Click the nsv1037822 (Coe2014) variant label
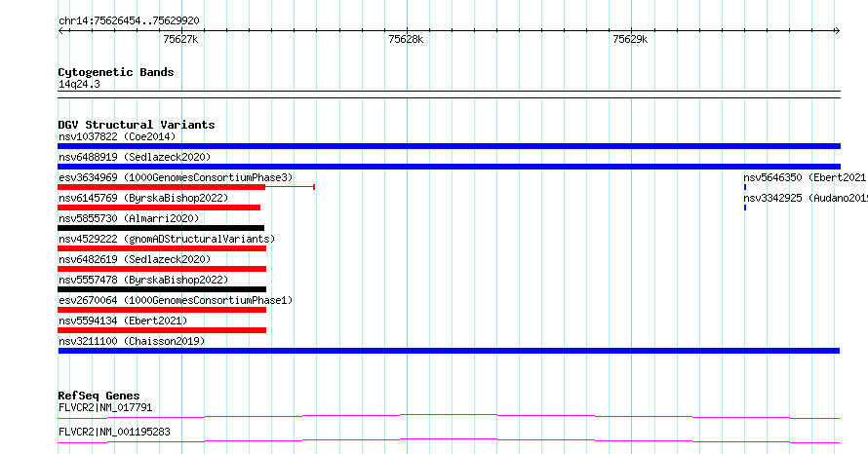 click(x=117, y=136)
